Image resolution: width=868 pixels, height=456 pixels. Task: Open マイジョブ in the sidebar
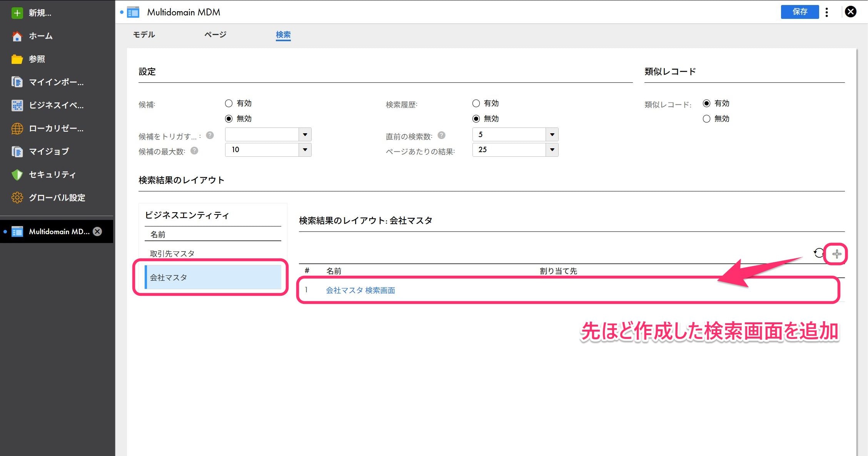(49, 151)
